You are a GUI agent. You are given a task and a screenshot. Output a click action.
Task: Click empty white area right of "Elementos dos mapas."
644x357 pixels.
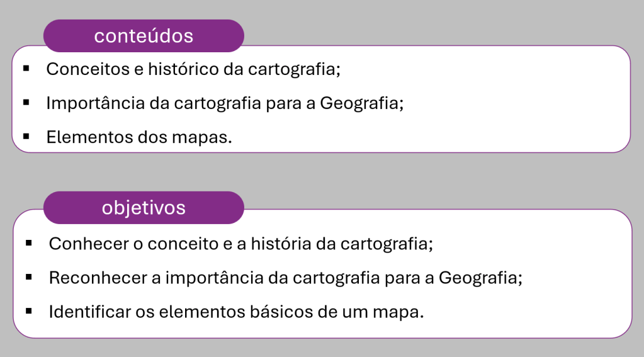pos(431,137)
